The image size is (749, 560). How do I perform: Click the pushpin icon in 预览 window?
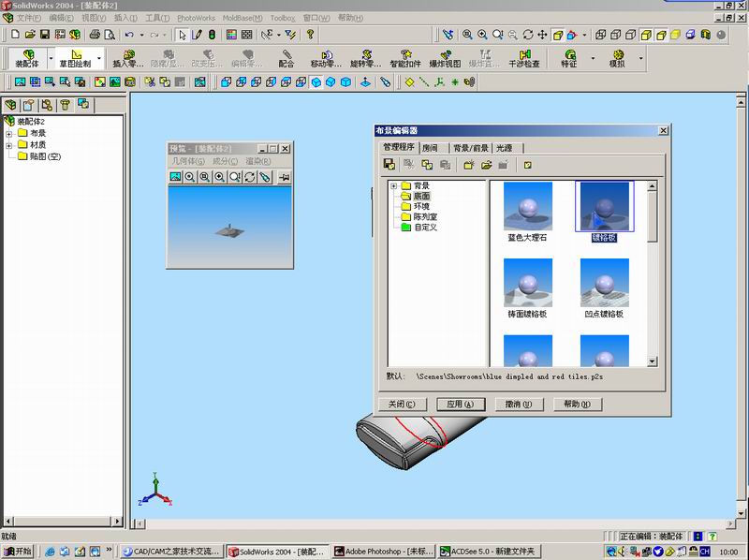coord(284,177)
